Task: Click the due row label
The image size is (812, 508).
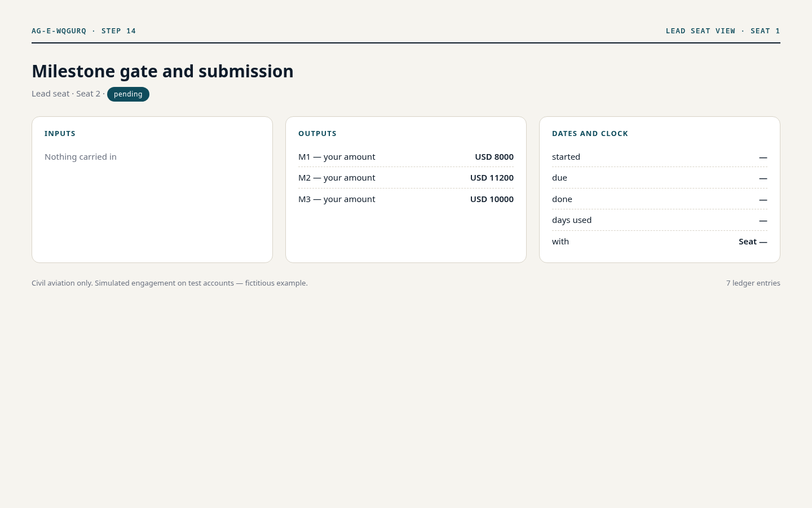Action: tap(559, 178)
